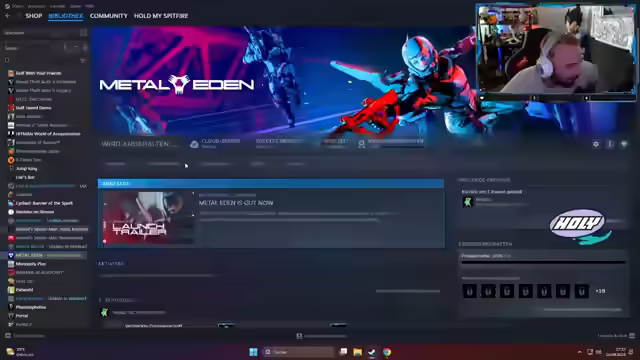
Task: Click the search magnifier in the sidebar
Action: pyautogui.click(x=7, y=60)
